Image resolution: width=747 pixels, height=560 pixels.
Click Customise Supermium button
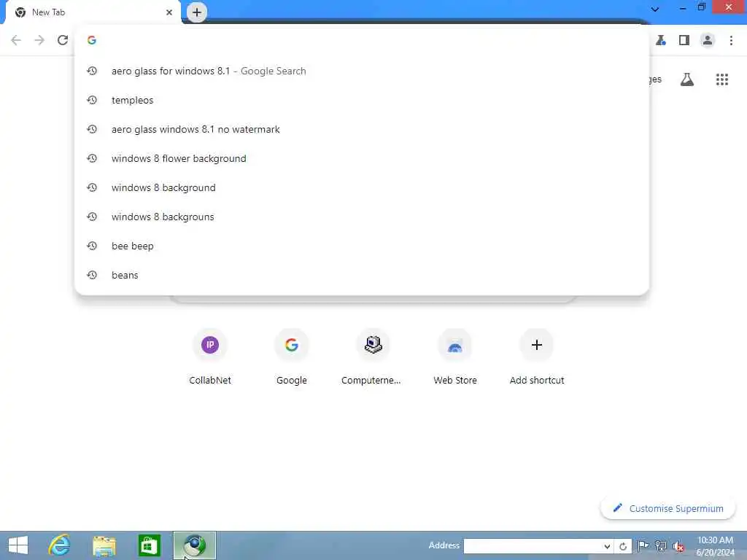[668, 508]
